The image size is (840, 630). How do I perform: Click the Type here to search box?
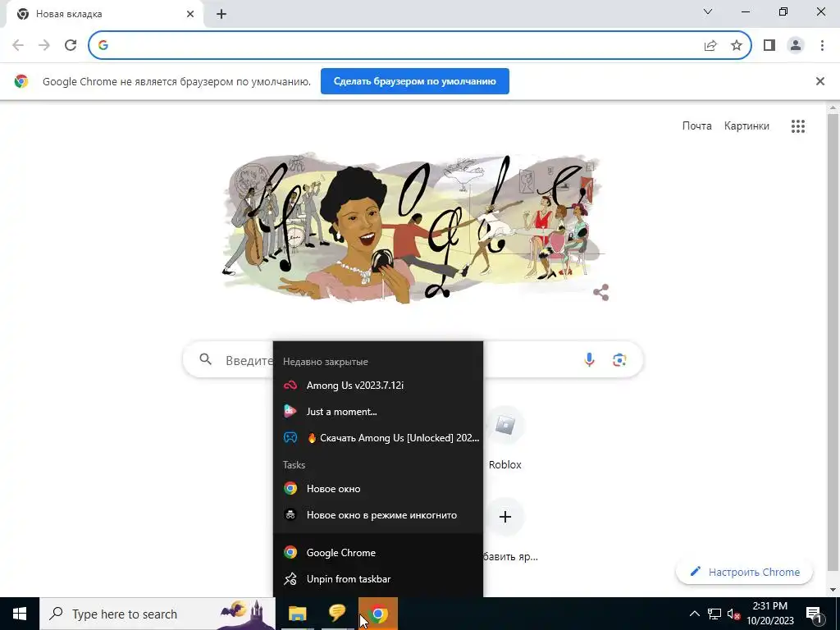click(157, 614)
